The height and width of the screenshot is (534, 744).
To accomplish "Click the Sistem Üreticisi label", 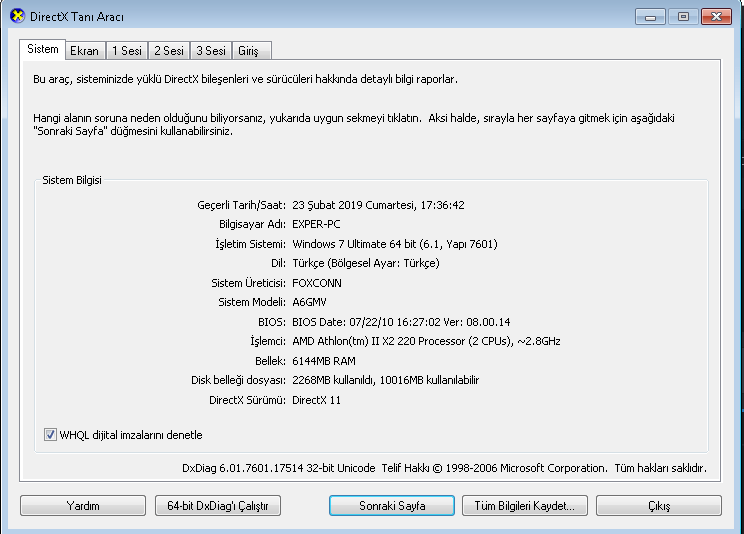I will [248, 283].
